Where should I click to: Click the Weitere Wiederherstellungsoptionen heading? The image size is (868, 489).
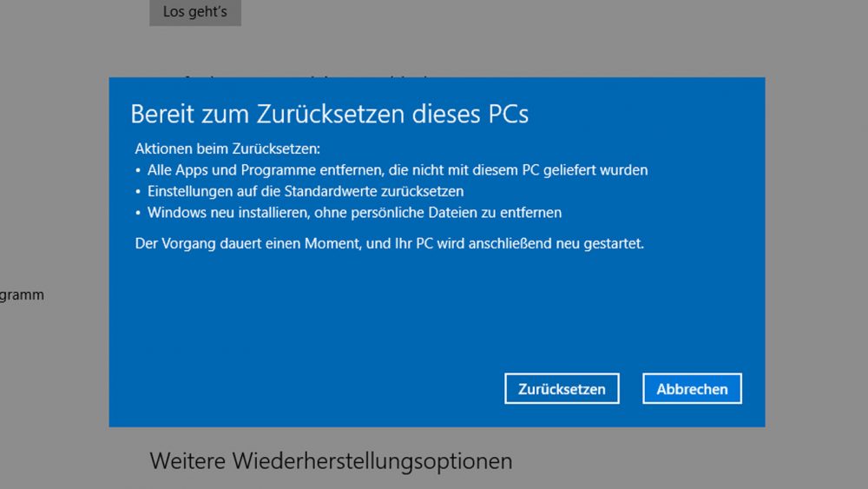click(331, 460)
